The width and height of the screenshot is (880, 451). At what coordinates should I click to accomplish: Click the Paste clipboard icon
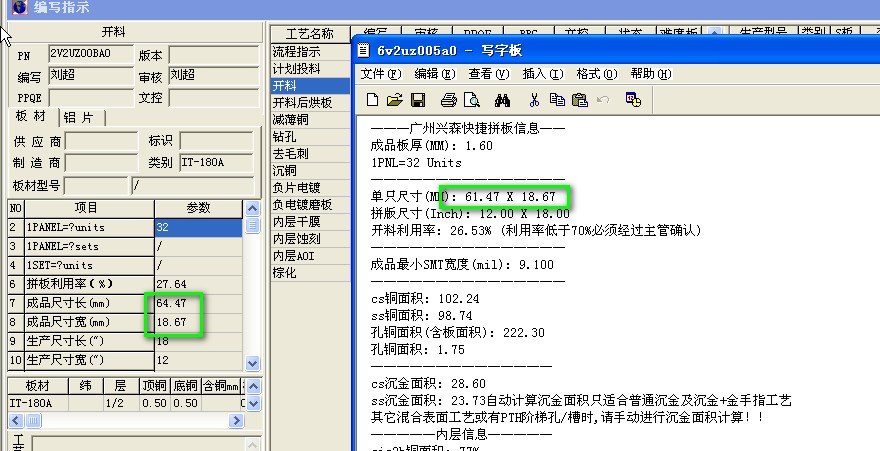tap(580, 100)
